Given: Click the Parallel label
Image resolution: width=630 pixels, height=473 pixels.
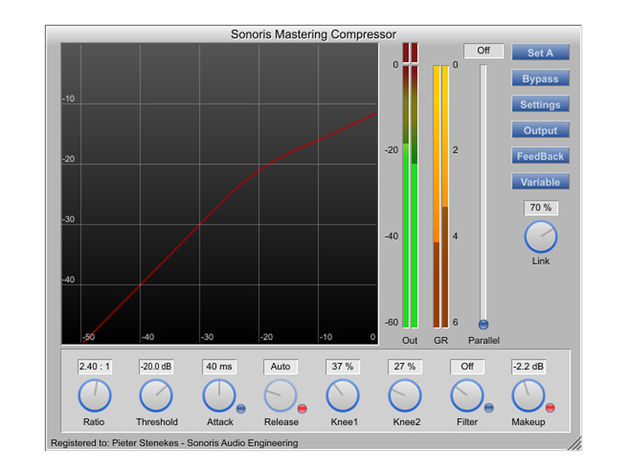Looking at the screenshot, I should click(x=484, y=340).
